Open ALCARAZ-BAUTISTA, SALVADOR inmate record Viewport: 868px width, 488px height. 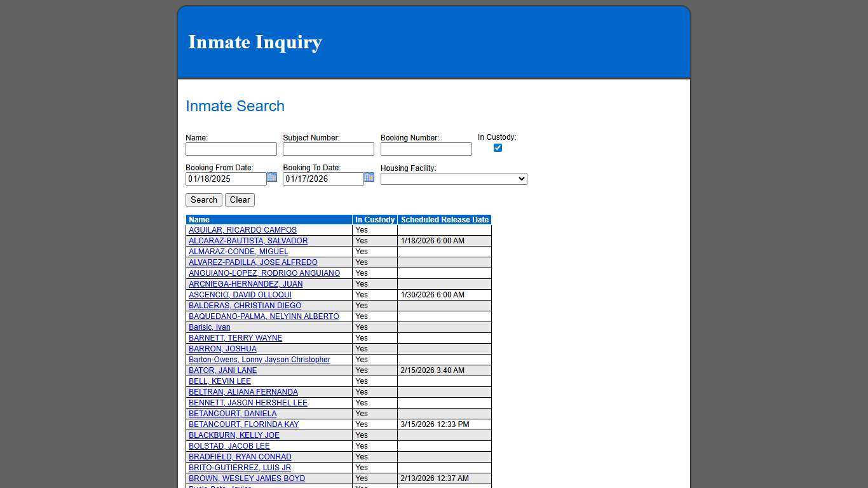(248, 241)
